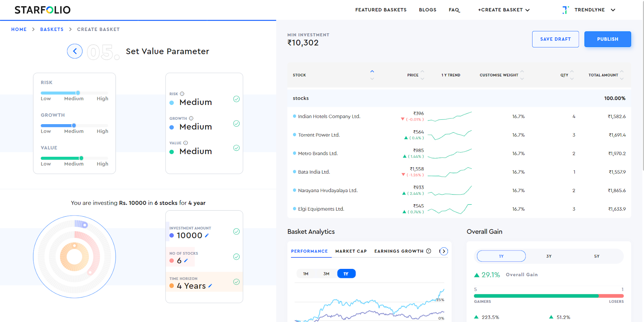The width and height of the screenshot is (644, 322).
Task: Select the 3M performance period
Action: pos(326,274)
